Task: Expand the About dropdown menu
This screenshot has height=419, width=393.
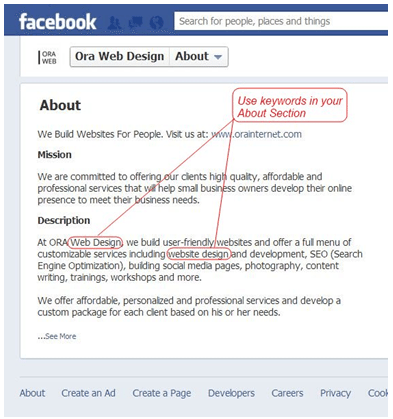Action: 199,57
